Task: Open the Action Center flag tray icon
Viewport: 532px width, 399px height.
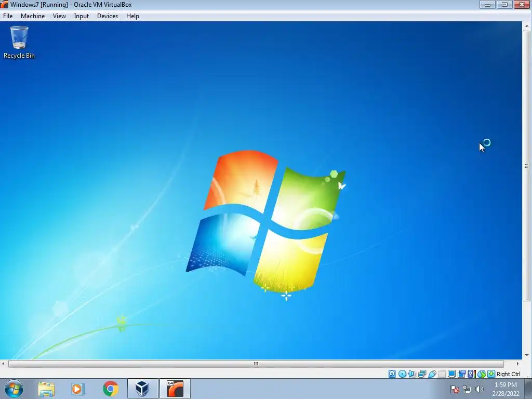Action: point(455,389)
